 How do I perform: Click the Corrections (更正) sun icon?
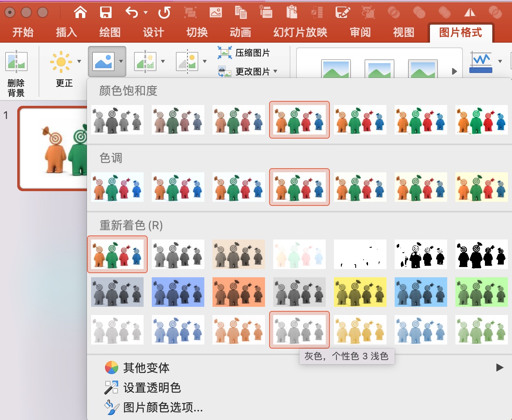(61, 62)
